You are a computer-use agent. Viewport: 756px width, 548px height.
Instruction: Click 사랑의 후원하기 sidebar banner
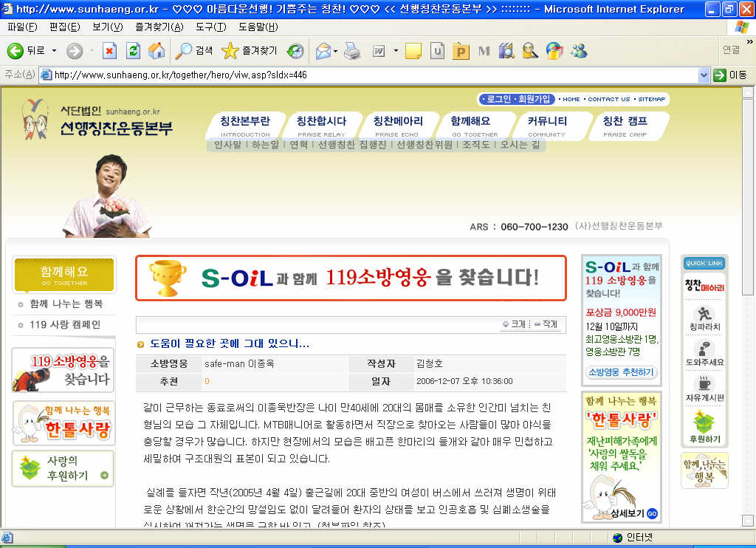tap(63, 468)
